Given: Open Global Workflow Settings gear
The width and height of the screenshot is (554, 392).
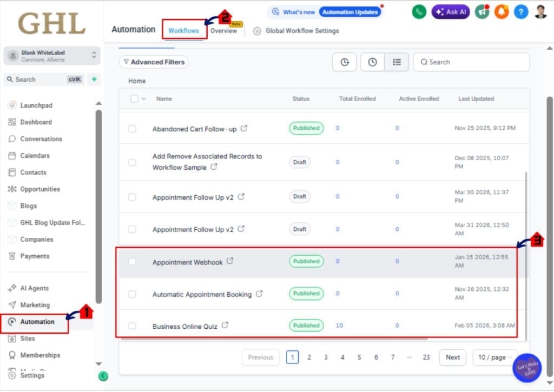Looking at the screenshot, I should 256,31.
